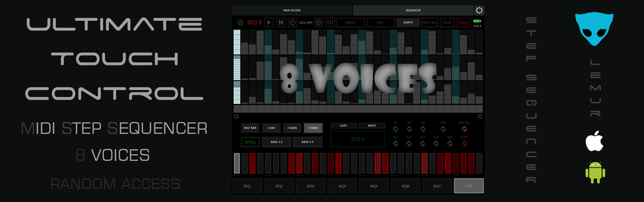Select 1 BAR length
The width and height of the screenshot is (644, 202).
point(271,128)
